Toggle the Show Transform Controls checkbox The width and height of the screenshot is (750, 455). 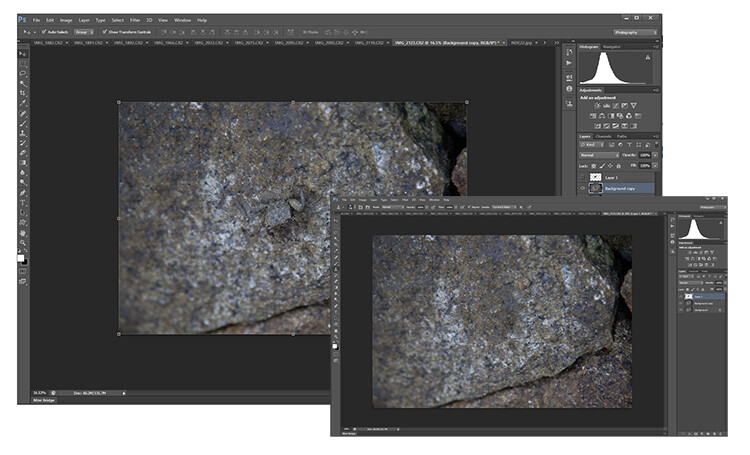coord(105,32)
